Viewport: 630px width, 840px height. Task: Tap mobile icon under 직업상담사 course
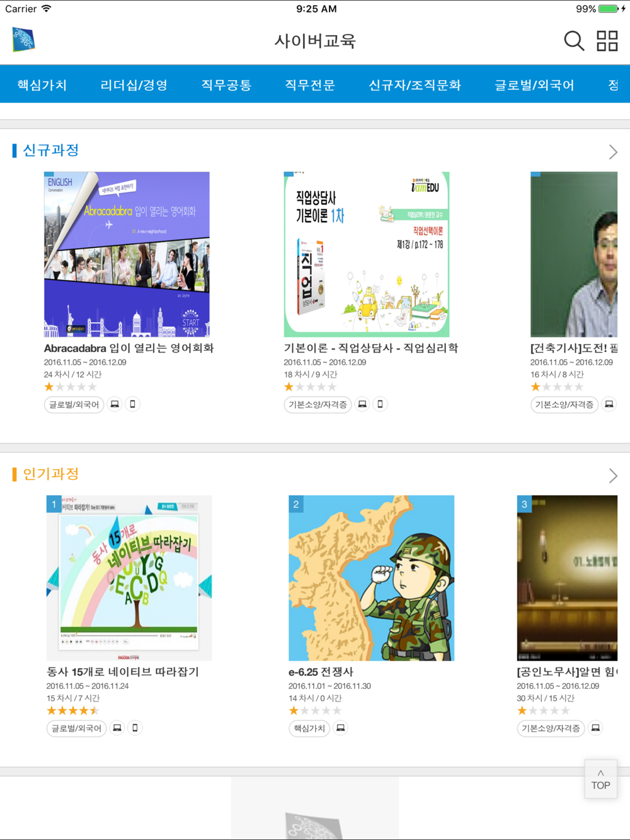pos(380,404)
